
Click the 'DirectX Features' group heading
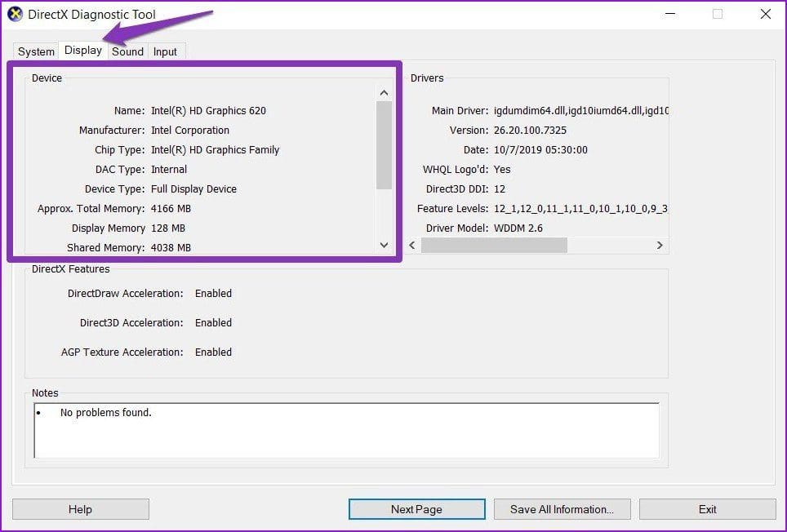[71, 269]
